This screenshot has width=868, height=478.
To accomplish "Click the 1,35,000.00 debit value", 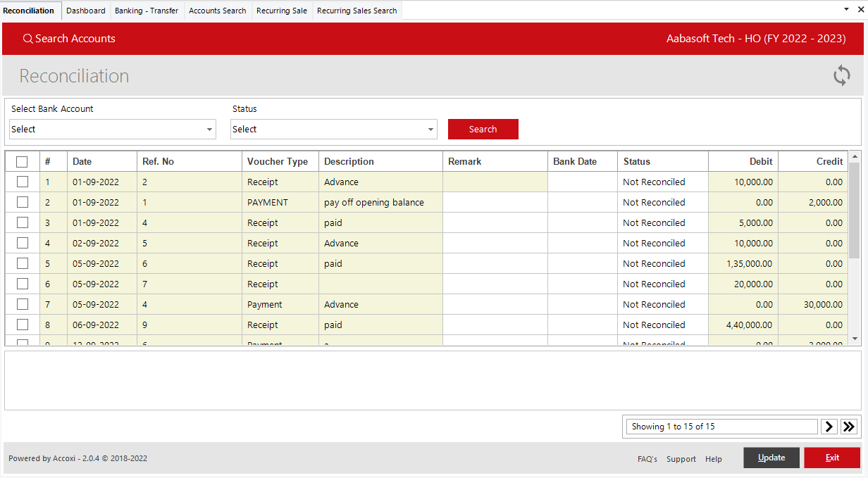I will [x=750, y=263].
